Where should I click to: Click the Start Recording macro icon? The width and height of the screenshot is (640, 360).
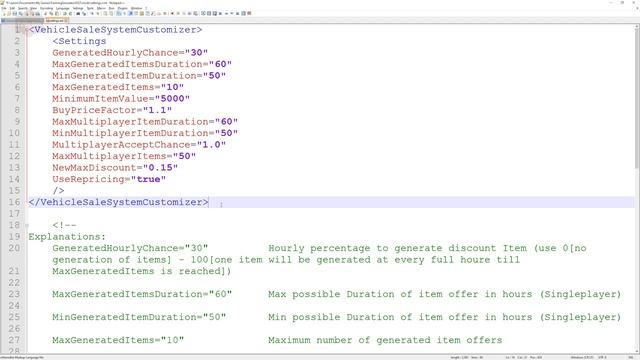(x=172, y=13)
